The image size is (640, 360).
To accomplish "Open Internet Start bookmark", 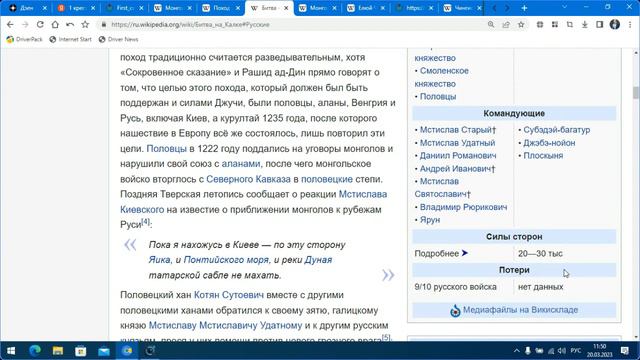I will point(71,40).
